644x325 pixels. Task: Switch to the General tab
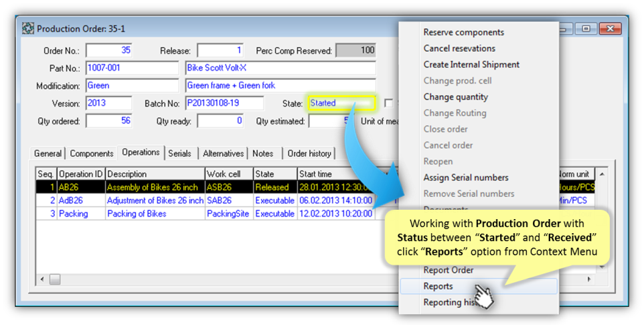pos(48,153)
